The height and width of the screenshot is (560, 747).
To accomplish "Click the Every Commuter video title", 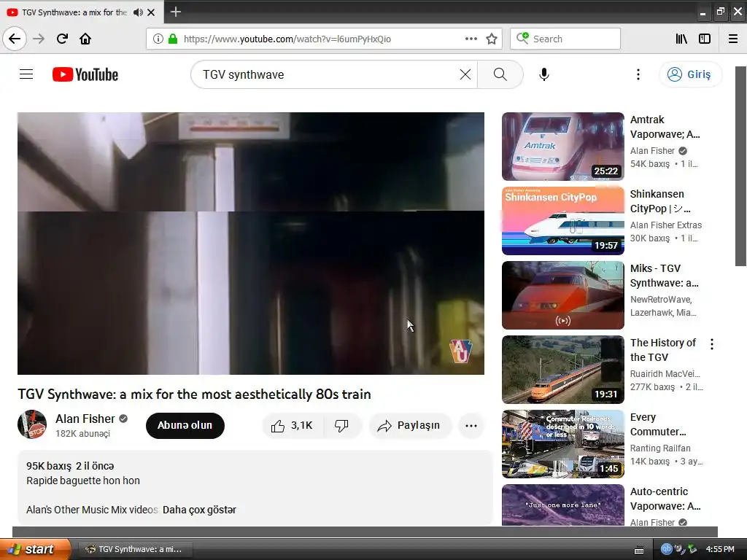I will click(x=658, y=424).
